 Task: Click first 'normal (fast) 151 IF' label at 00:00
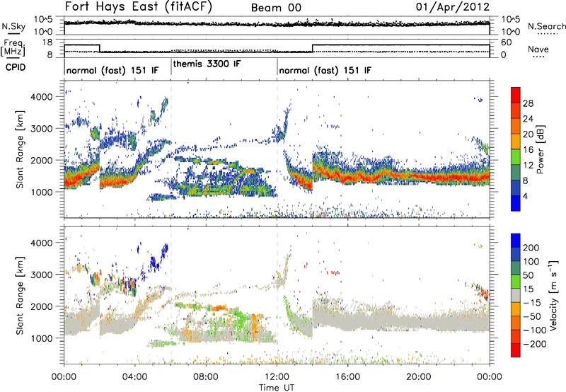112,70
